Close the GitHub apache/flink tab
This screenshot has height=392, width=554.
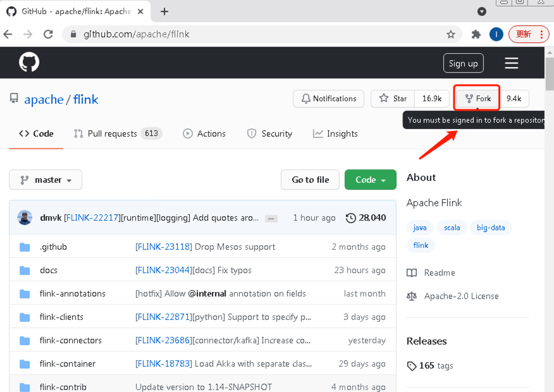pyautogui.click(x=140, y=11)
